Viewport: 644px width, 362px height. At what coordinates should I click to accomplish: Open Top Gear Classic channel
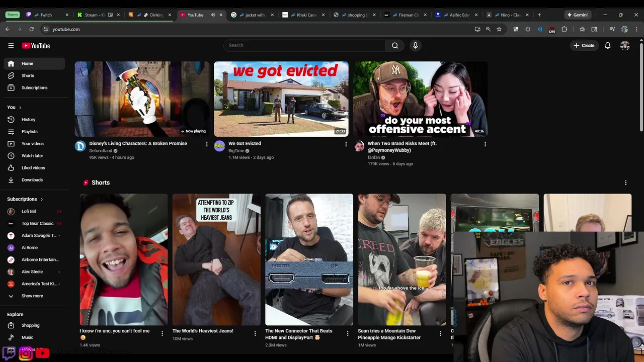tap(34, 223)
